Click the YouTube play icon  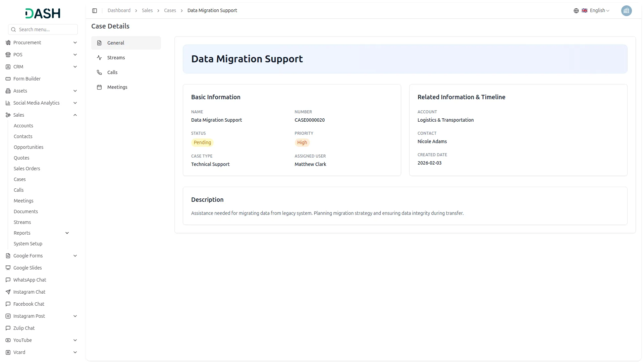(x=8, y=340)
